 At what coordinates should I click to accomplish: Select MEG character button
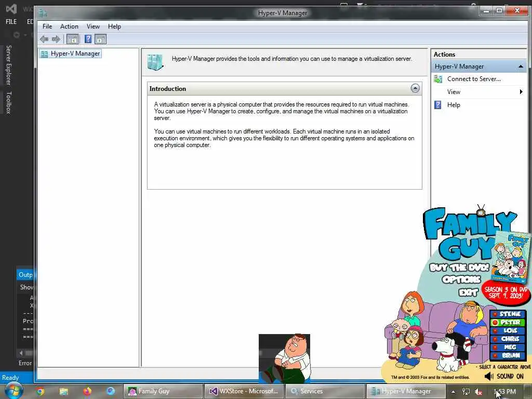[x=507, y=347]
